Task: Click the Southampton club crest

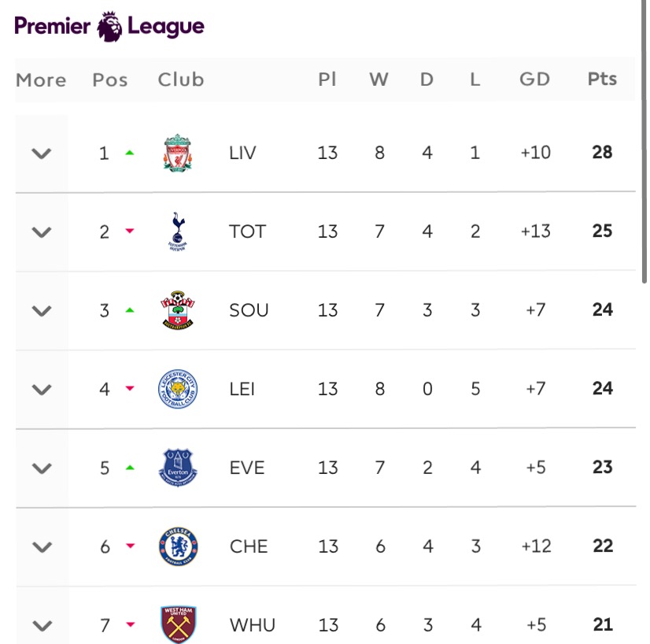Action: click(x=178, y=310)
